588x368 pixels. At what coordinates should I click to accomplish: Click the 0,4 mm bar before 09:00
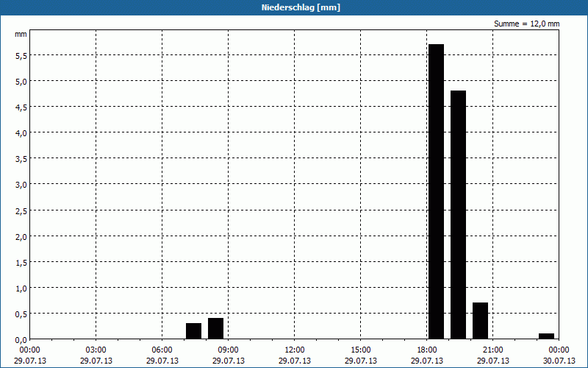[215, 328]
